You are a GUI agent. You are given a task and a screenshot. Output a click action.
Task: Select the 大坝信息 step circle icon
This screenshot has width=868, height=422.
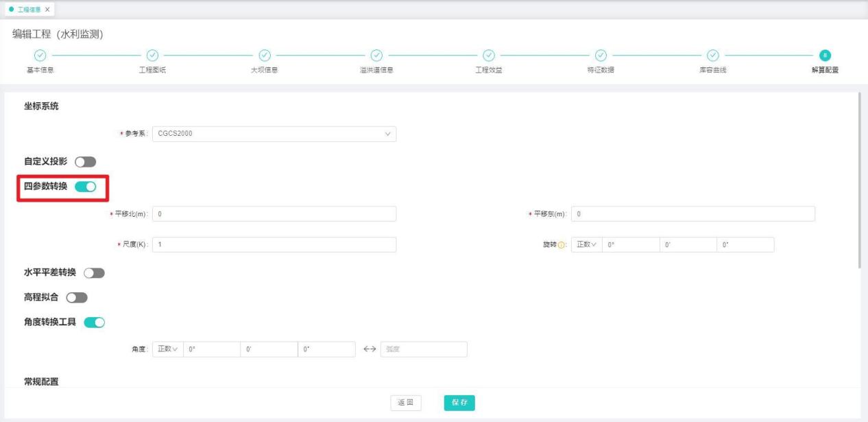tap(264, 56)
